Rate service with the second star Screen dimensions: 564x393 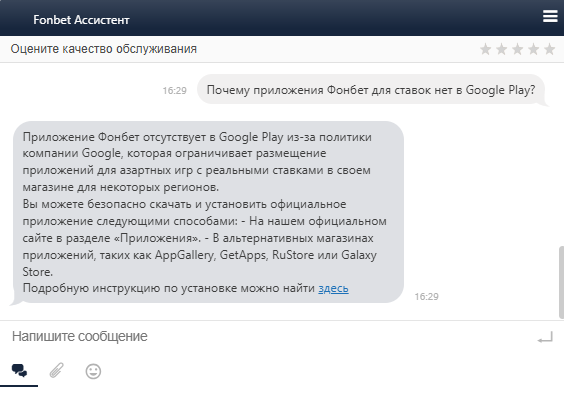pos(501,49)
